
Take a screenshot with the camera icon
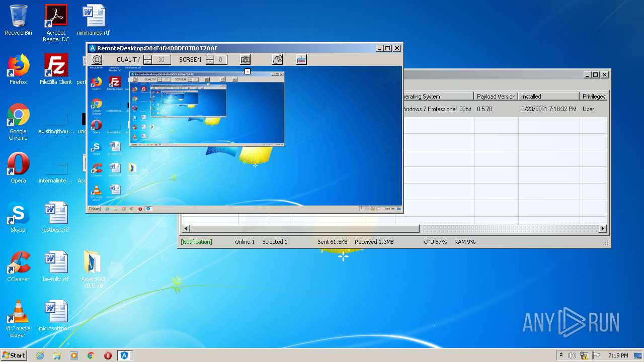(x=245, y=60)
